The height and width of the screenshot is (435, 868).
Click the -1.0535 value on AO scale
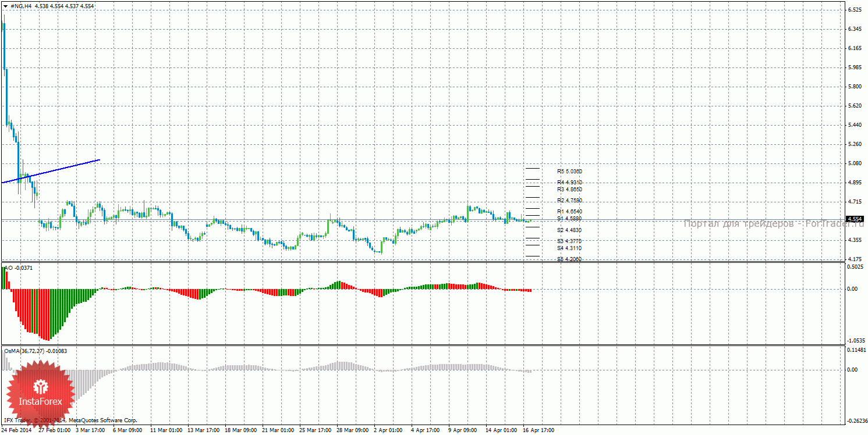[855, 341]
